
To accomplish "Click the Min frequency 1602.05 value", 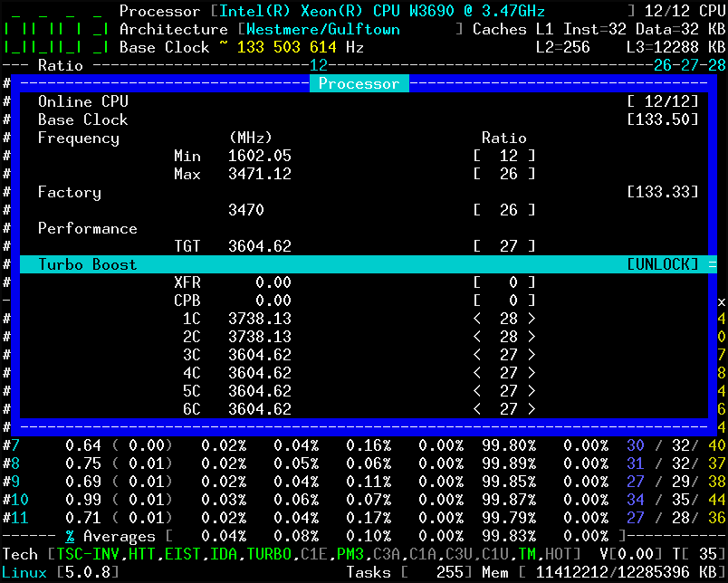I will [x=260, y=156].
